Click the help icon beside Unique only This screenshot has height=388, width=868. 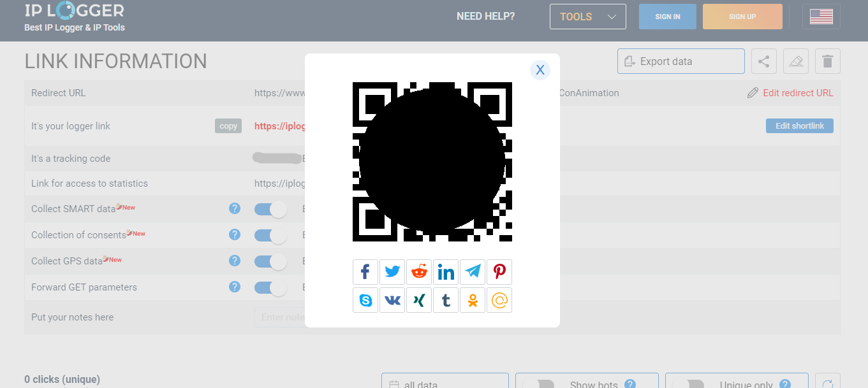pyautogui.click(x=785, y=384)
